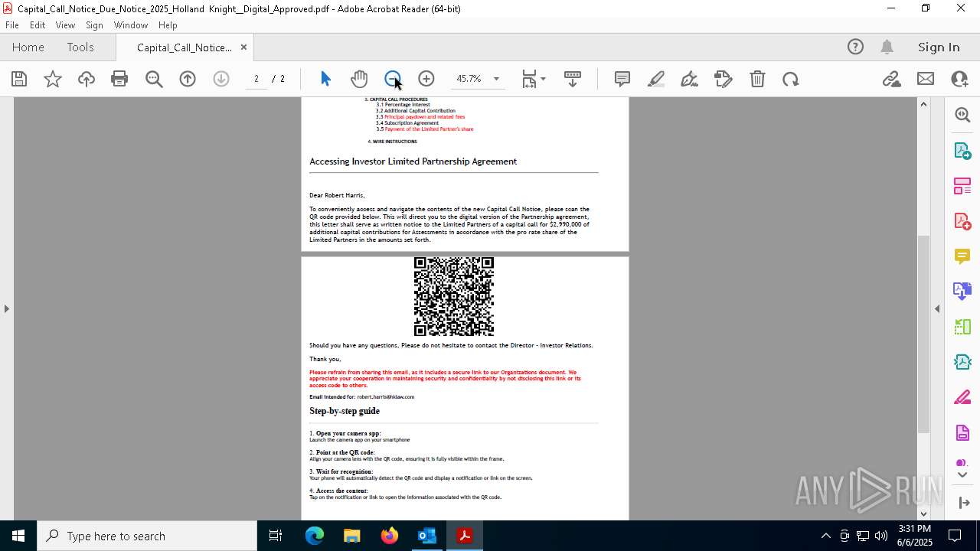Click the Stamp tool icon
The image size is (980, 551).
[723, 79]
